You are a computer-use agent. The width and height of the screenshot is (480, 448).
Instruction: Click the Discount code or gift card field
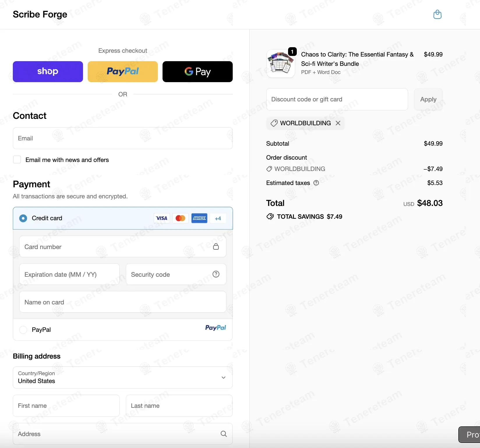pyautogui.click(x=337, y=99)
